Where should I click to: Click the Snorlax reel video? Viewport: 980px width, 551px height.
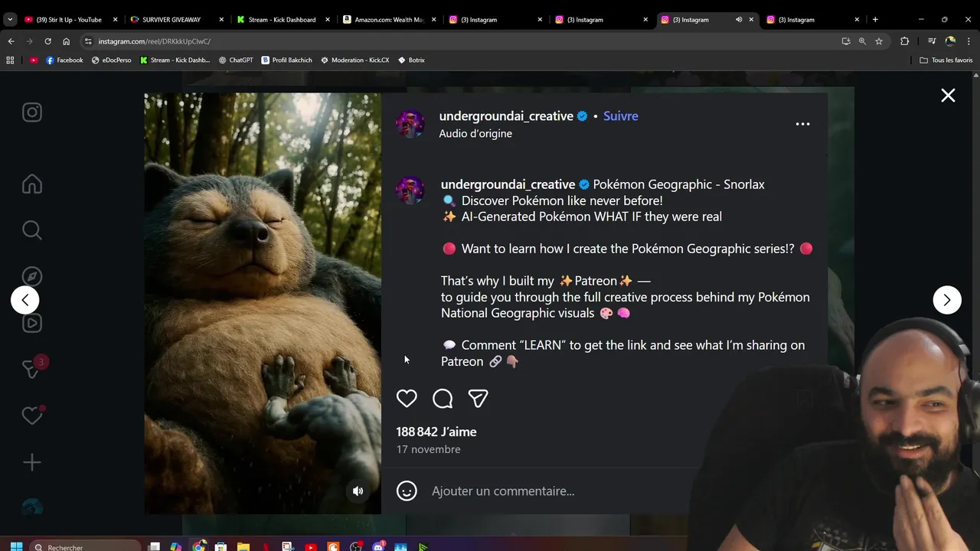[x=263, y=304]
